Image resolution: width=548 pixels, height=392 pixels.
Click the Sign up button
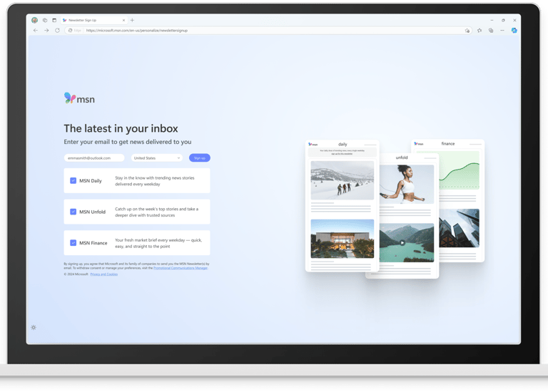[x=200, y=158]
